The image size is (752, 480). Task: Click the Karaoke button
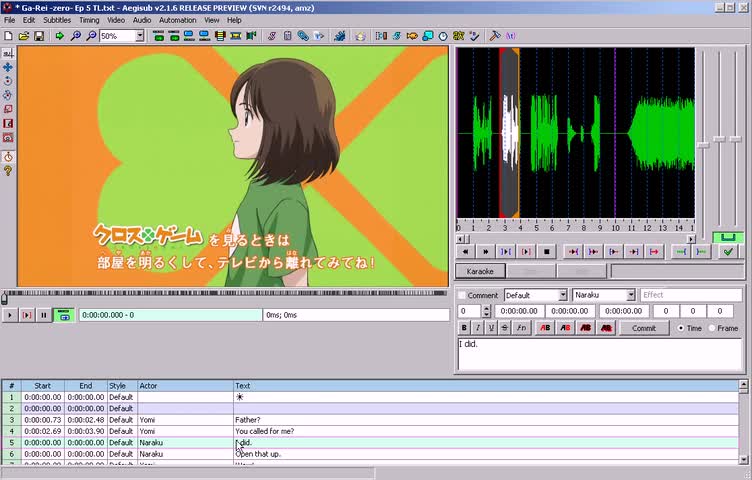click(480, 271)
